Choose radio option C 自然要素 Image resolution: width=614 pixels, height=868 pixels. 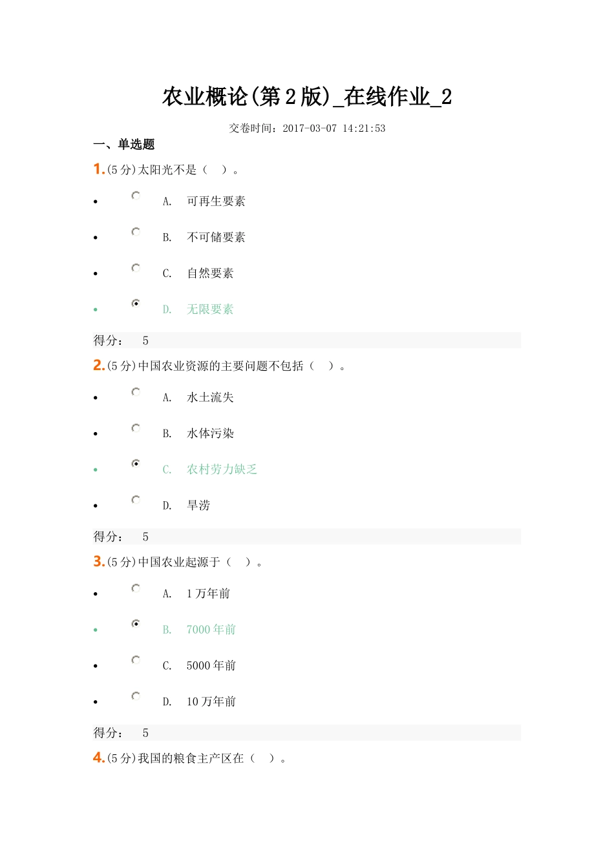136,268
